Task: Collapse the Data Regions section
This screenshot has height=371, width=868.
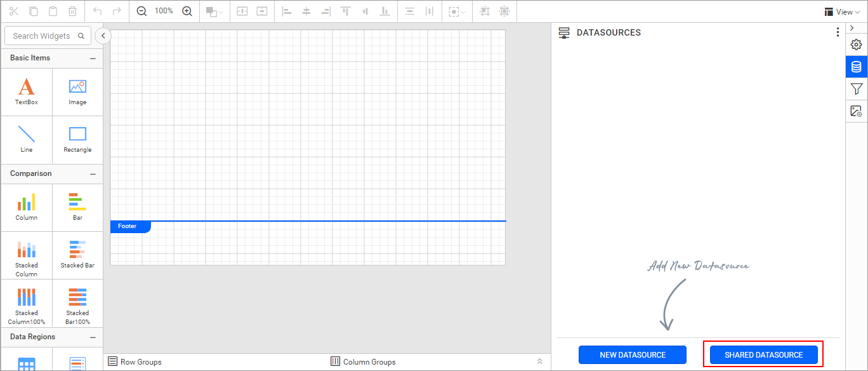Action: coord(93,337)
